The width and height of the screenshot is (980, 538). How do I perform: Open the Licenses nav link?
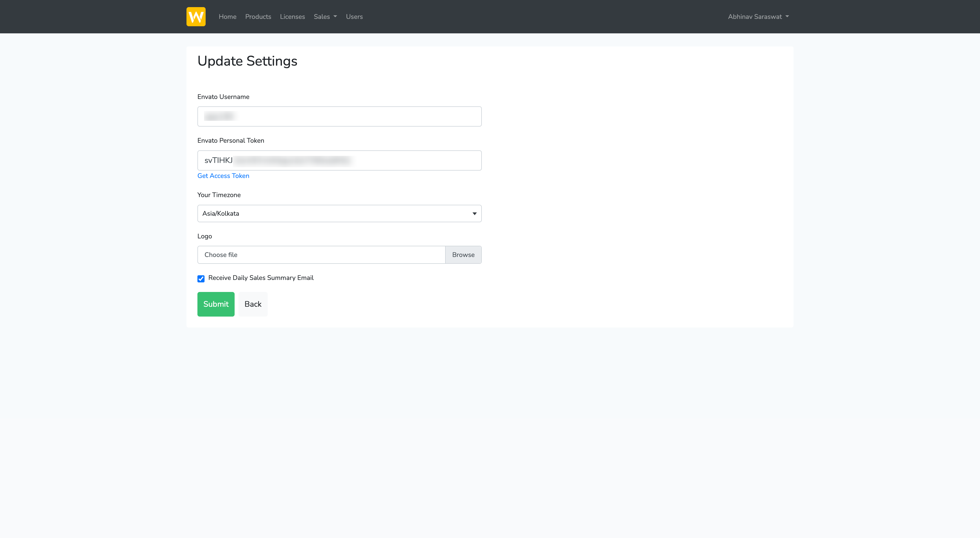(292, 17)
